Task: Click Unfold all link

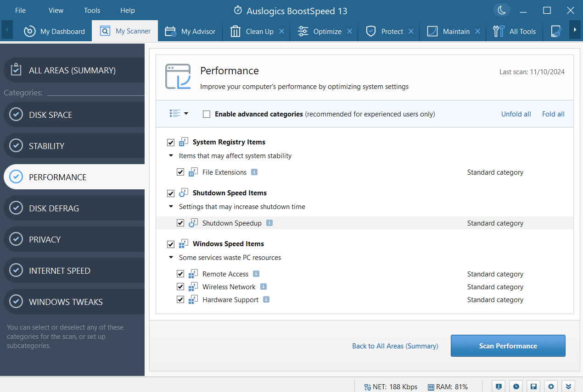Action: coord(516,114)
